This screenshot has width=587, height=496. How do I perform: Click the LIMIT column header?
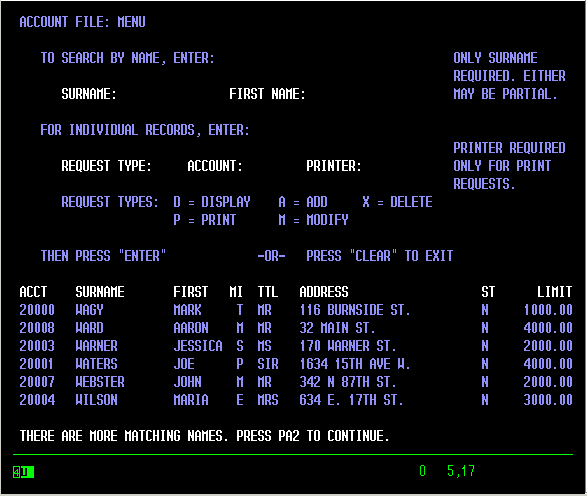click(554, 292)
